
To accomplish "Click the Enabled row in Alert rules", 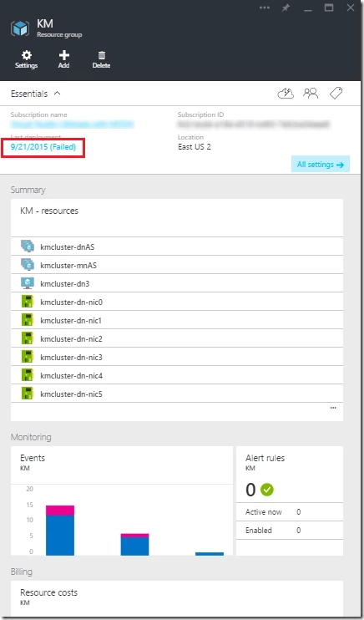I will [290, 531].
